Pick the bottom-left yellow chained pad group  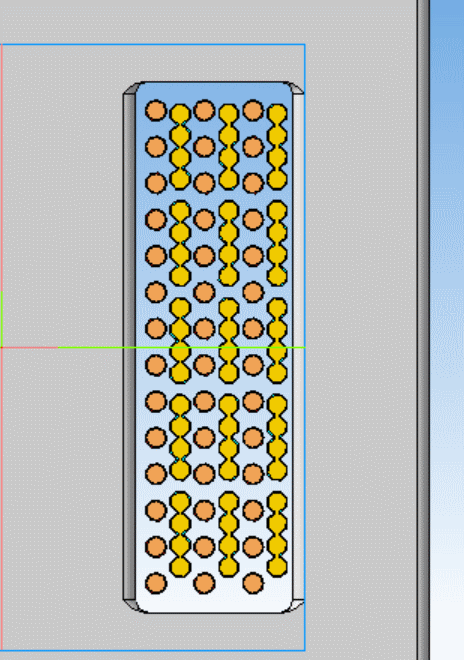pos(180,534)
